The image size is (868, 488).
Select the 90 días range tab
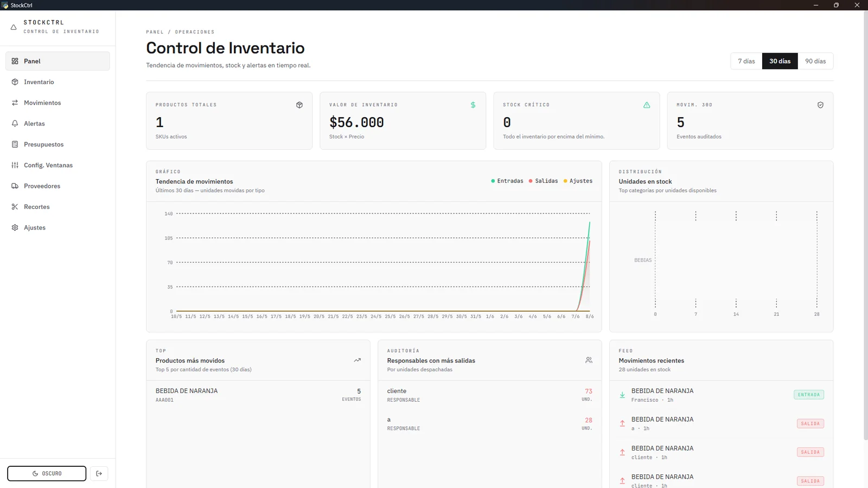pyautogui.click(x=815, y=61)
